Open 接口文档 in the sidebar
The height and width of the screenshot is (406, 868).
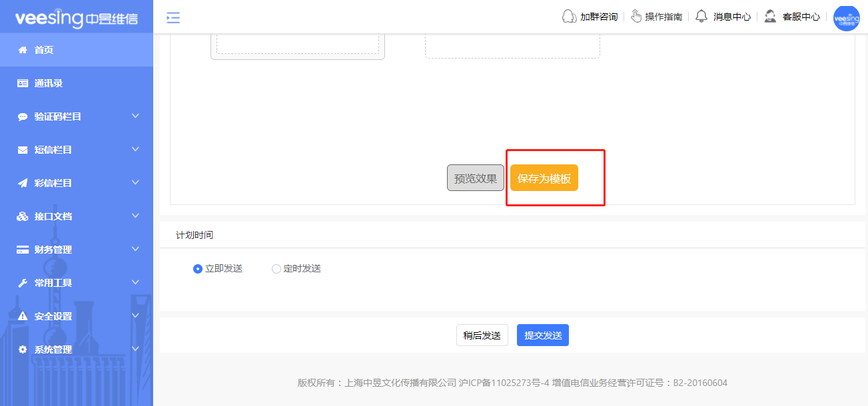pos(53,216)
